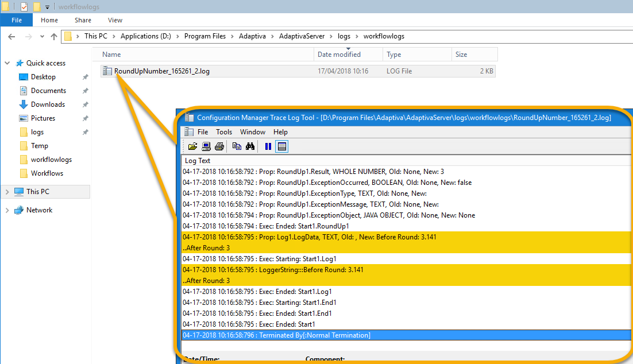633x364 pixels.
Task: Switch to the Home ribbon tab
Action: [x=49, y=20]
